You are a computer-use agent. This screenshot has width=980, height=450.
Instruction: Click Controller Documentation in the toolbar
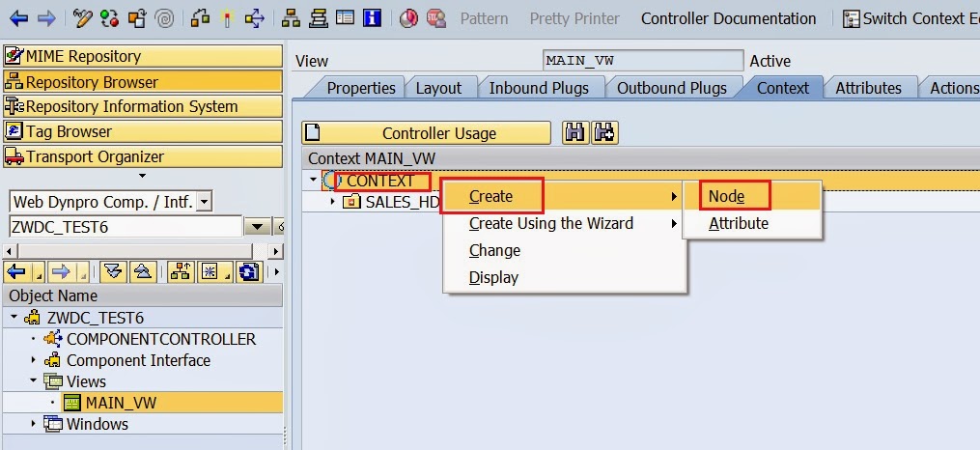coord(728,18)
